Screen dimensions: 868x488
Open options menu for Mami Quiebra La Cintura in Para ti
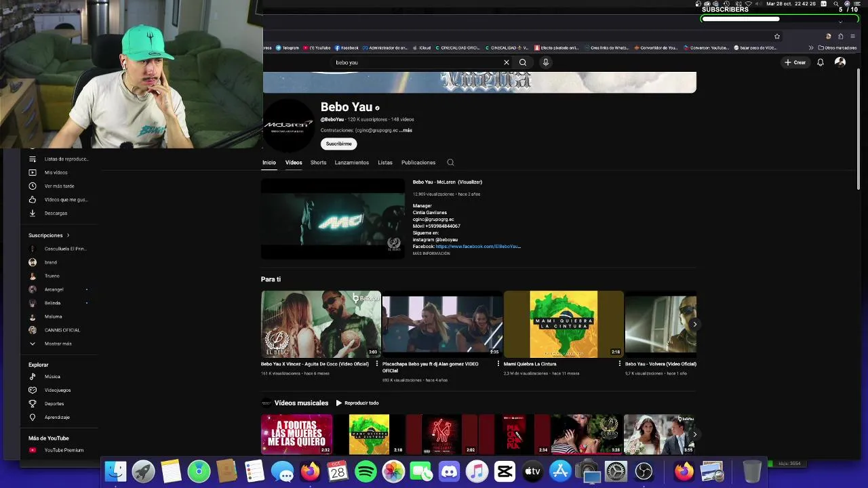[x=620, y=364]
